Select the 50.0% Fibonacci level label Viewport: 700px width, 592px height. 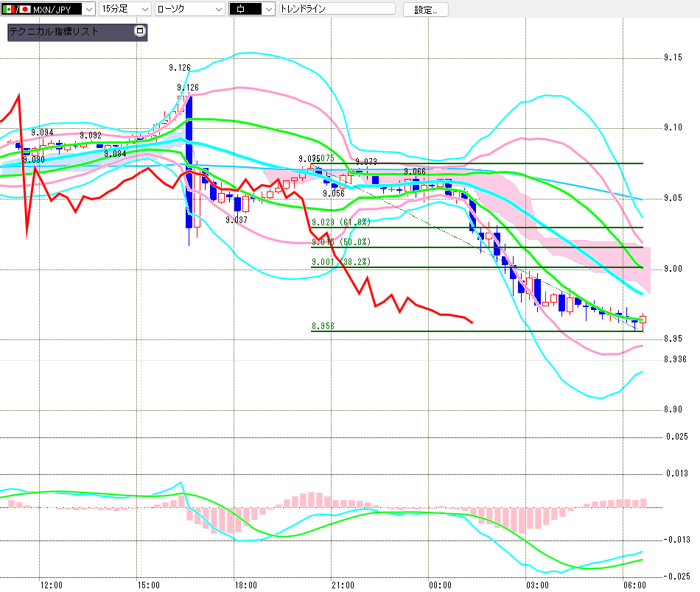click(x=341, y=242)
